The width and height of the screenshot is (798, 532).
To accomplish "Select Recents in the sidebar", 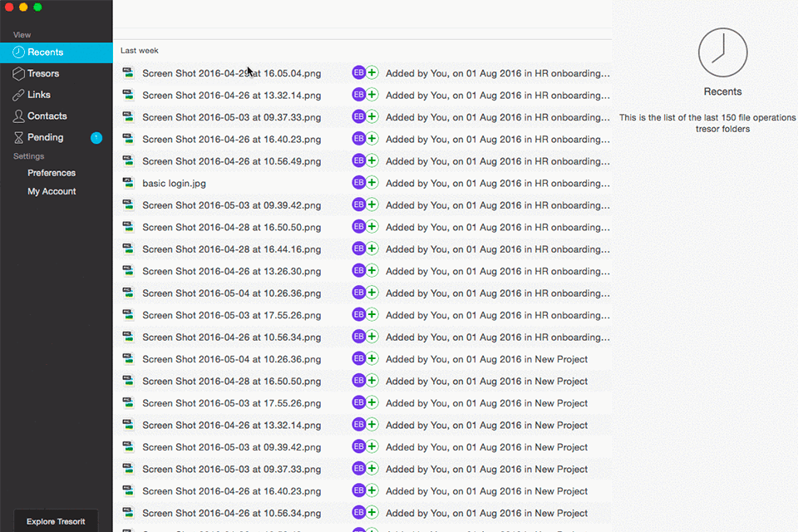I will coord(56,52).
